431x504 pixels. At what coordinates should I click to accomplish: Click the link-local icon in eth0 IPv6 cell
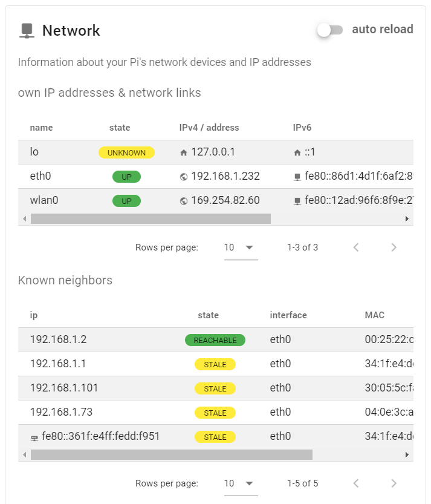(297, 177)
